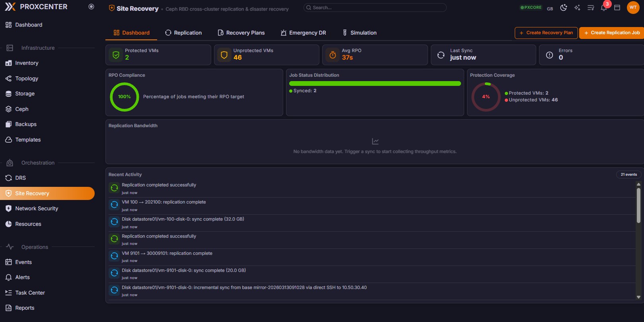The width and height of the screenshot is (644, 322).
Task: Click the AI sparkles icon in header
Action: coord(577,8)
